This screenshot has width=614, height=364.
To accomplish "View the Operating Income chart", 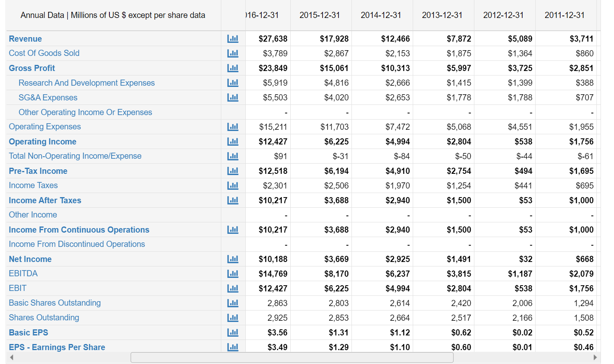I will pos(233,141).
